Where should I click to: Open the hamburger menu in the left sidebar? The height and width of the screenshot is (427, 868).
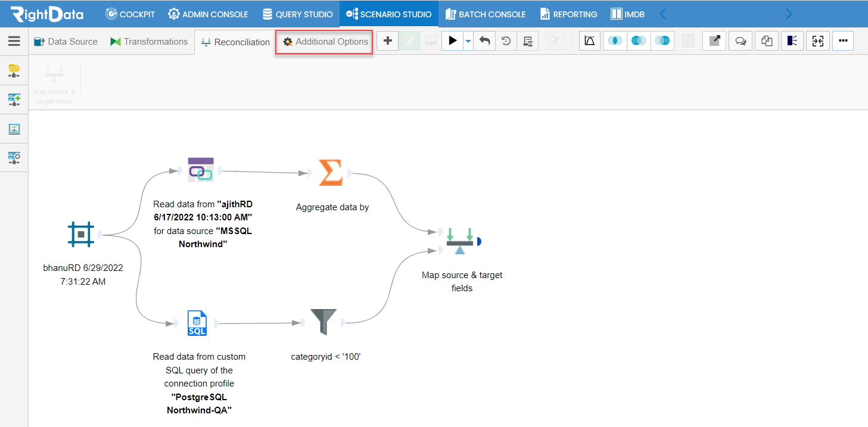(x=14, y=41)
